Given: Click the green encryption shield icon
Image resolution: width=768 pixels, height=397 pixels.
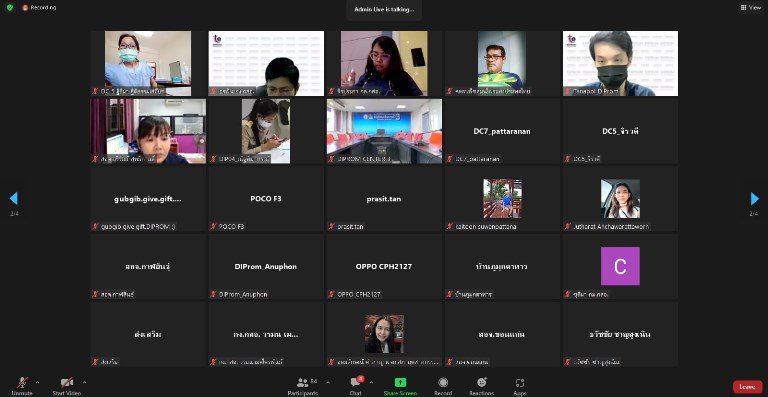Looking at the screenshot, I should (10, 7).
